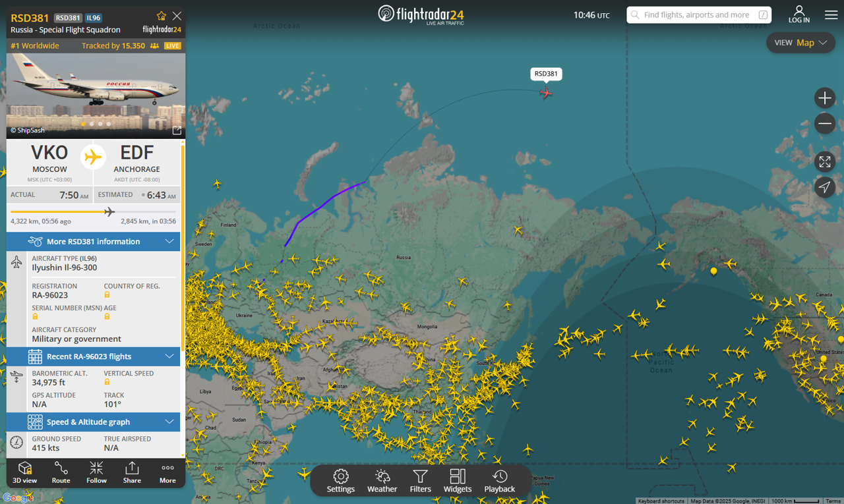Open map Settings

[x=341, y=481]
